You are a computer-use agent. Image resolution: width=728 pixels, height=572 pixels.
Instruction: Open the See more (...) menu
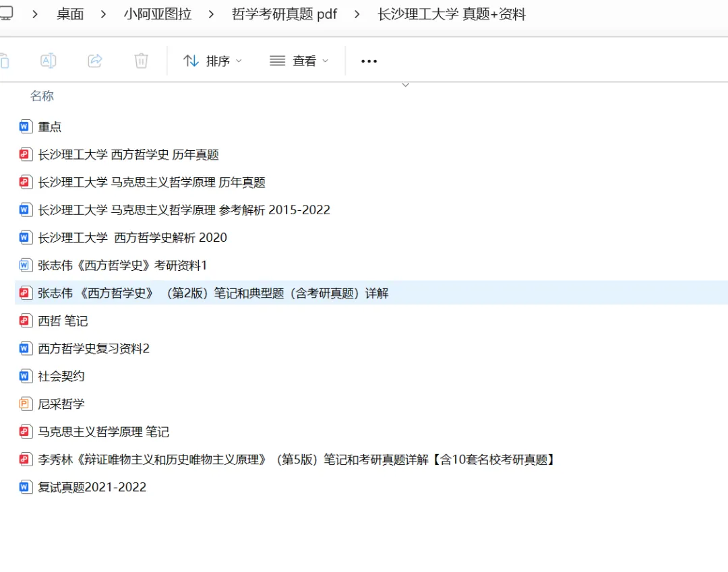coord(369,61)
